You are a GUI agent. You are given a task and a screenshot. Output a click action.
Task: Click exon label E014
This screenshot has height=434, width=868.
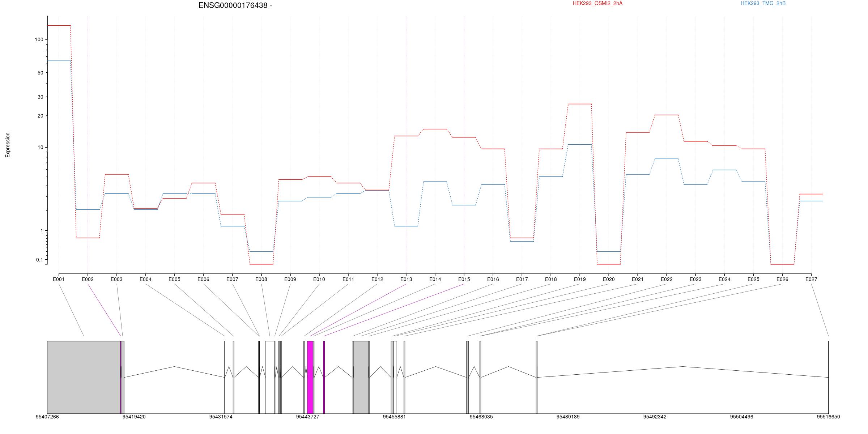(x=435, y=279)
